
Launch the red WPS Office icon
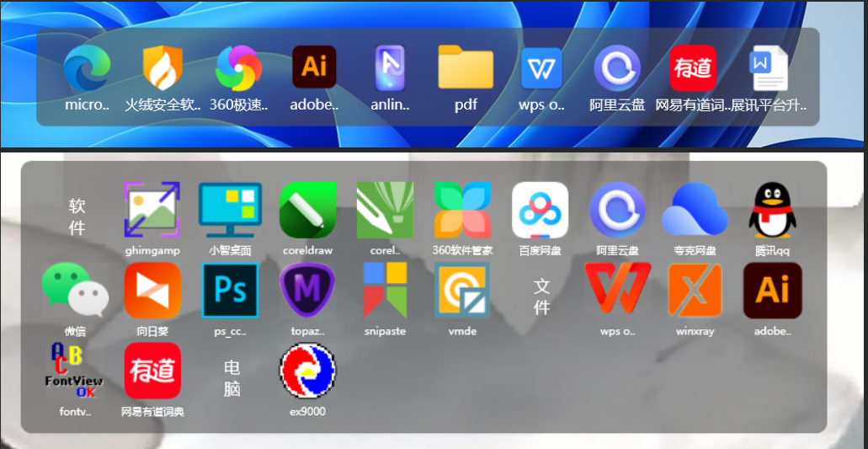[618, 288]
